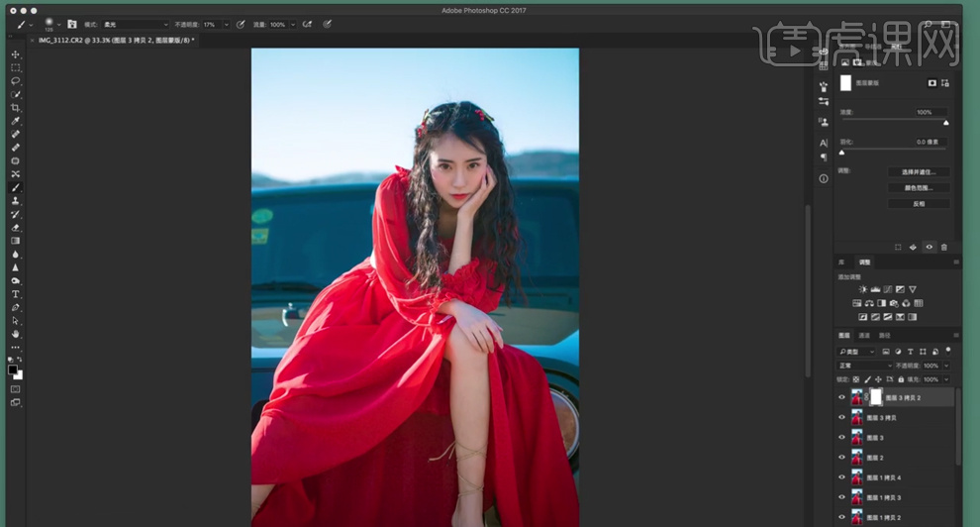Open the Info panel icon
980x527 pixels.
pos(824,178)
